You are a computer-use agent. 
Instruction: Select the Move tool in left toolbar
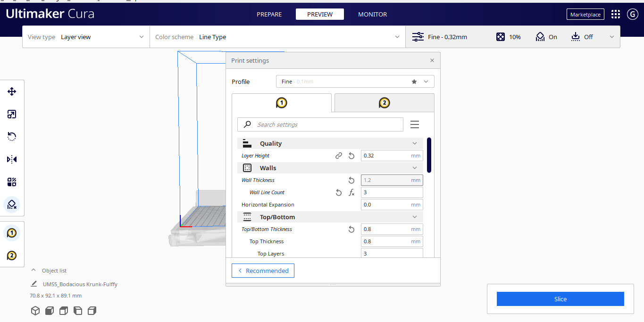pyautogui.click(x=12, y=91)
